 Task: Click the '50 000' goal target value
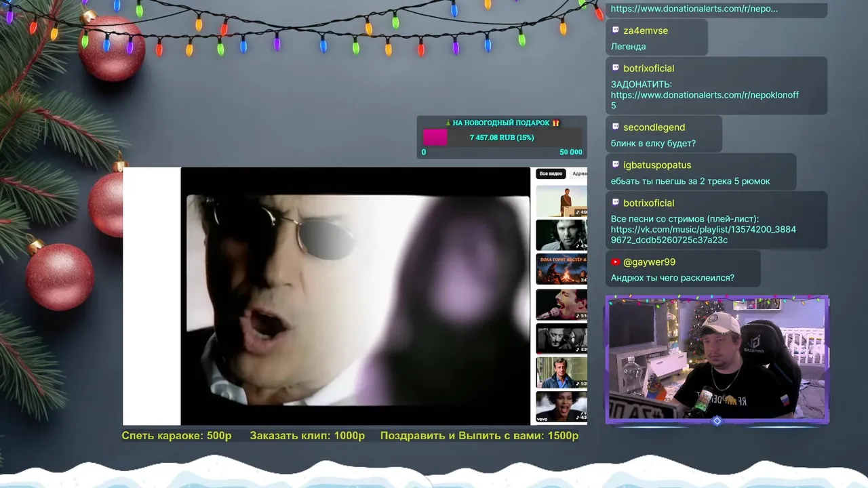click(x=571, y=152)
